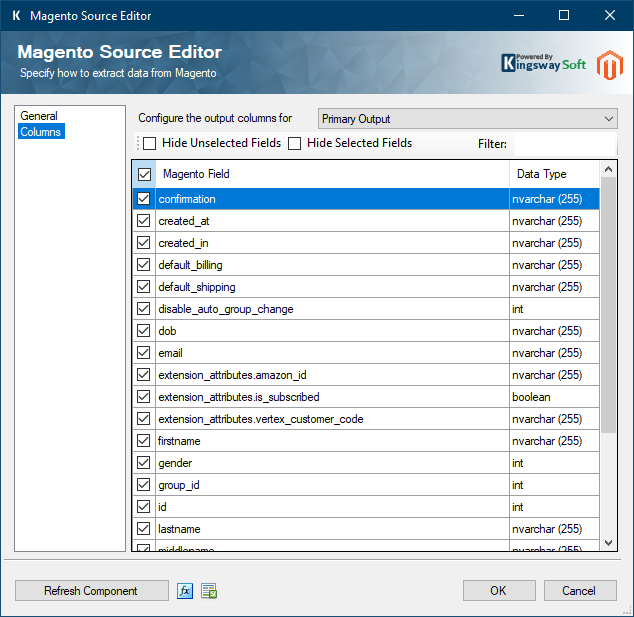Uncheck extension_attributes.vertex_customer_code checkbox

point(144,418)
